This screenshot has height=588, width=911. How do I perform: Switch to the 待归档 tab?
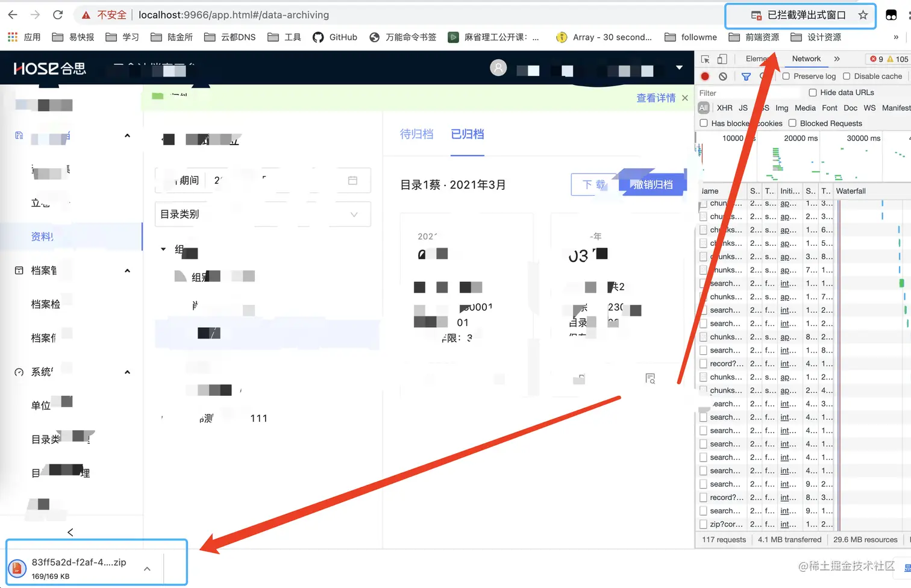(416, 134)
